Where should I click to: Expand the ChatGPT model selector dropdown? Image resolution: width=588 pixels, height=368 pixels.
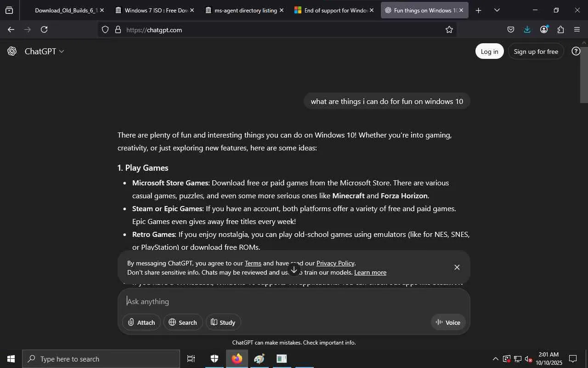pyautogui.click(x=44, y=51)
